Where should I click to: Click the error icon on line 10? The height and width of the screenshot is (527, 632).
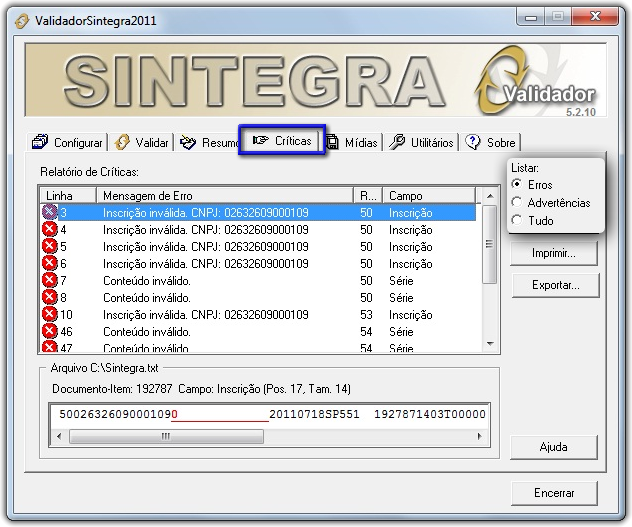coord(50,314)
